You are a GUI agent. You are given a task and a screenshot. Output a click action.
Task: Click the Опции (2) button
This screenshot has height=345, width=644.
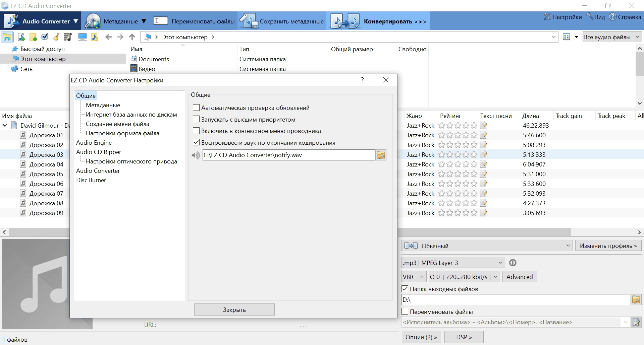[x=421, y=337]
